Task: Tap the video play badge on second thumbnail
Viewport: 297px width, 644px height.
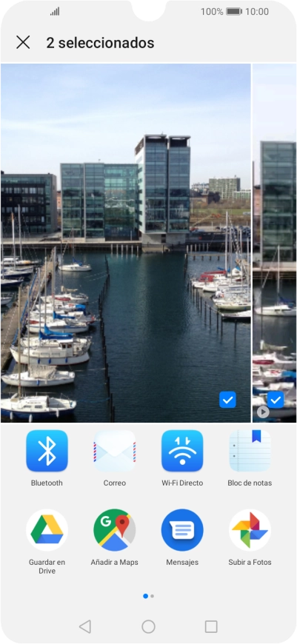Action: tap(263, 412)
